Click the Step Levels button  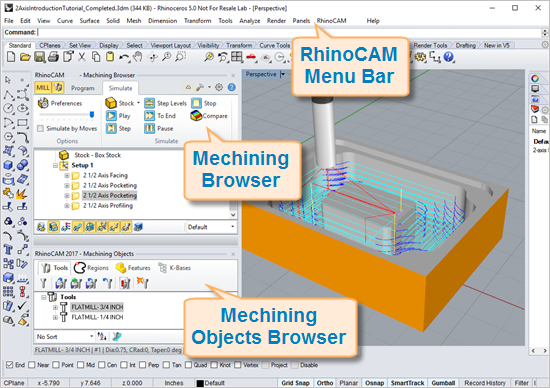click(165, 103)
